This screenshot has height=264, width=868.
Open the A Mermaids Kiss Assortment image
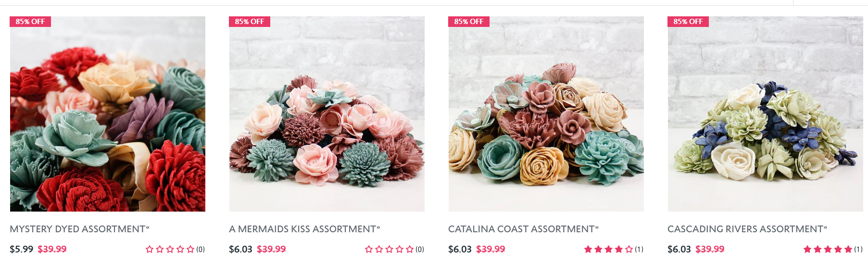tap(327, 114)
